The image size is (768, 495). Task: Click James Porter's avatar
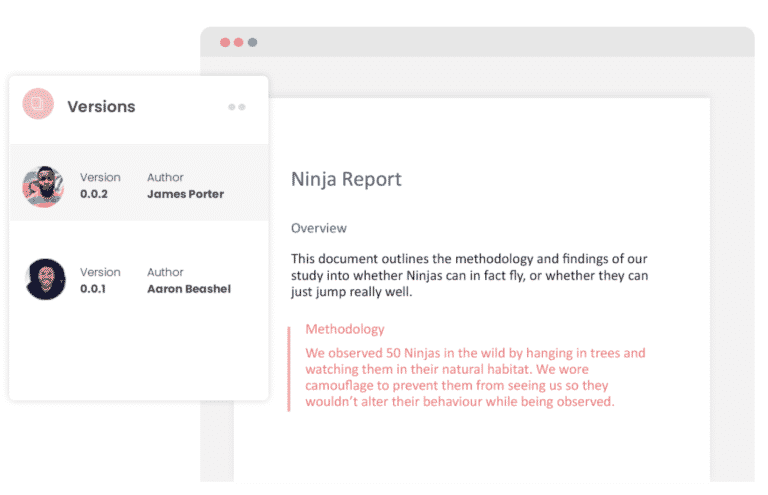pos(44,186)
